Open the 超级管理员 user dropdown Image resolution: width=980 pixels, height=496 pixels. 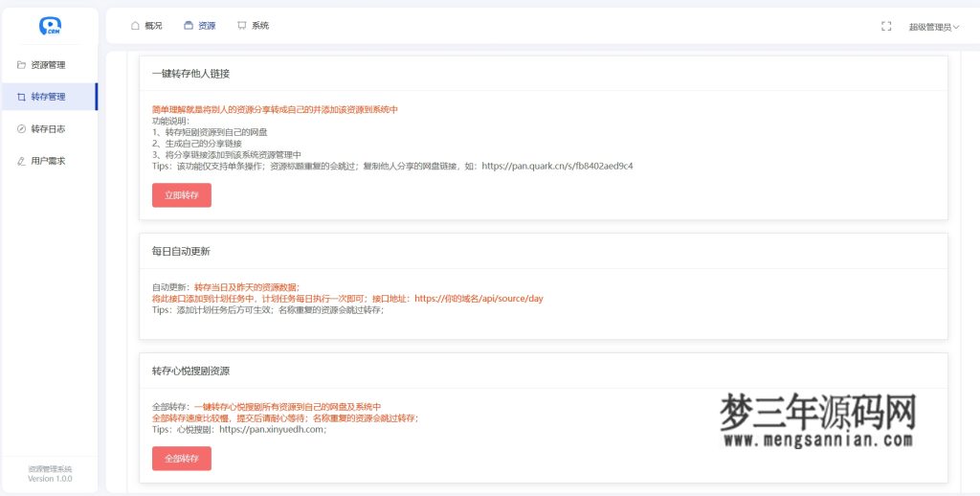tap(934, 27)
